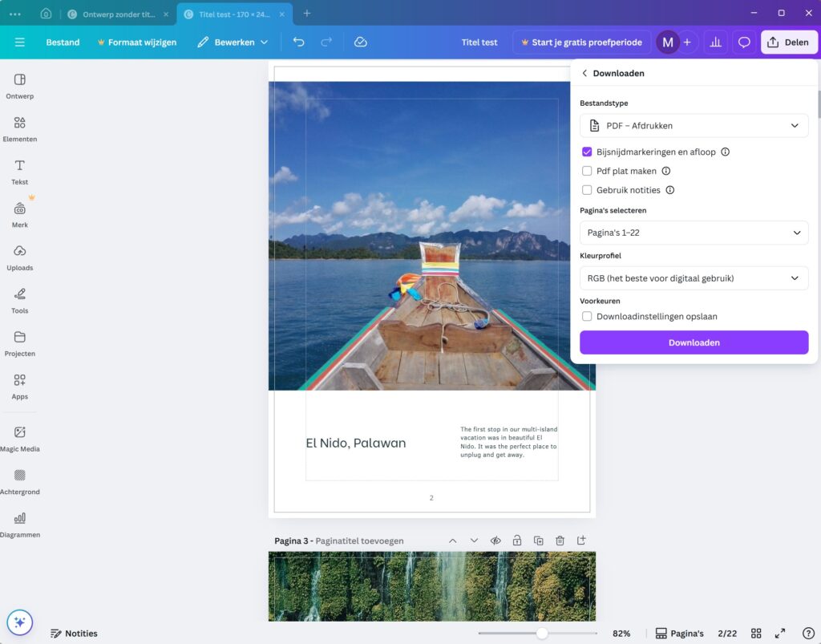This screenshot has height=644, width=821.
Task: Open Bestandstype dropdown PDF – Afdrukken
Action: pyautogui.click(x=694, y=126)
